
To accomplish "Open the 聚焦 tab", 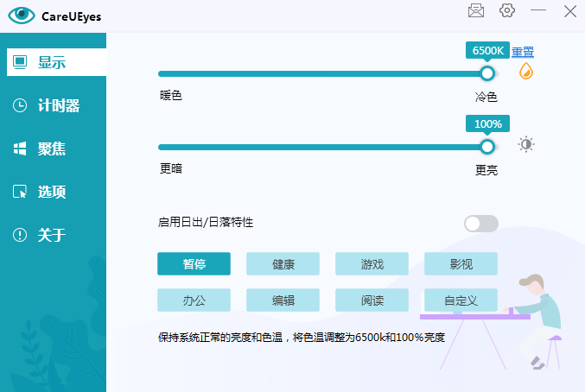I will pos(53,149).
